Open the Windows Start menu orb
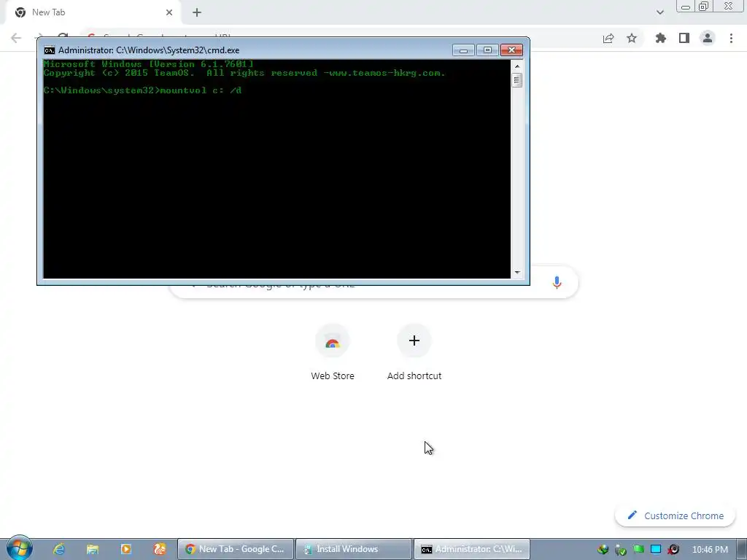Viewport: 747px width, 560px height. [x=20, y=548]
